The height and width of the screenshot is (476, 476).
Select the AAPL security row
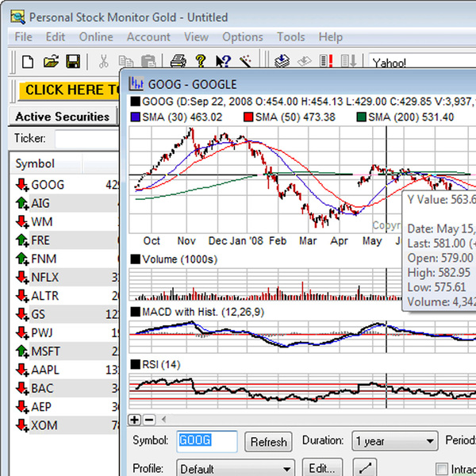64,370
